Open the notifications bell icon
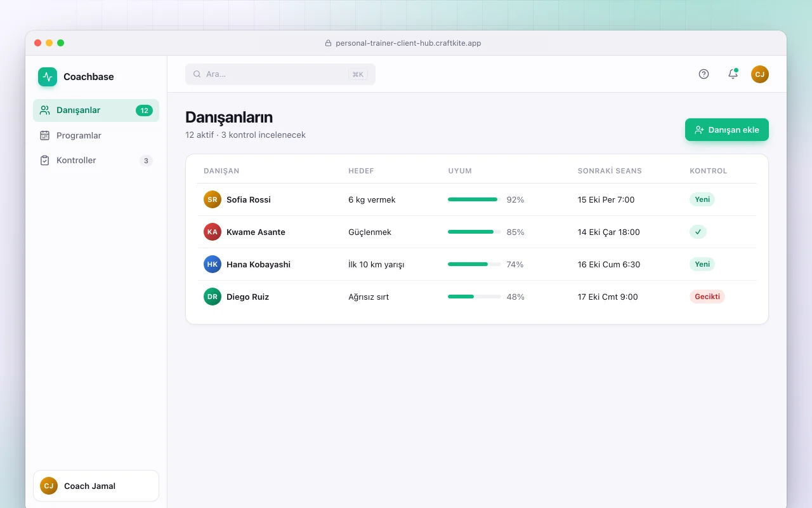This screenshot has width=812, height=508. coord(733,74)
